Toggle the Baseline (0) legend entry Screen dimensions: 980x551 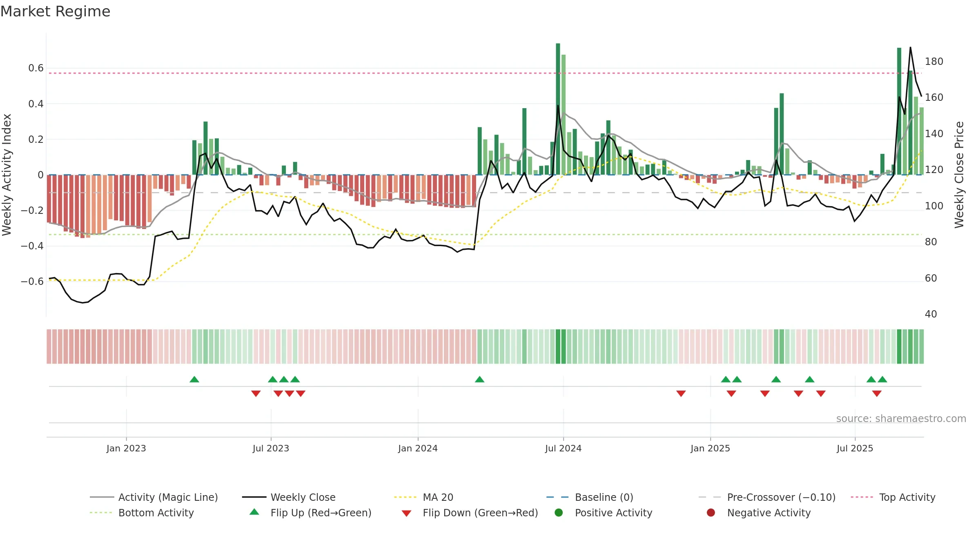point(590,497)
